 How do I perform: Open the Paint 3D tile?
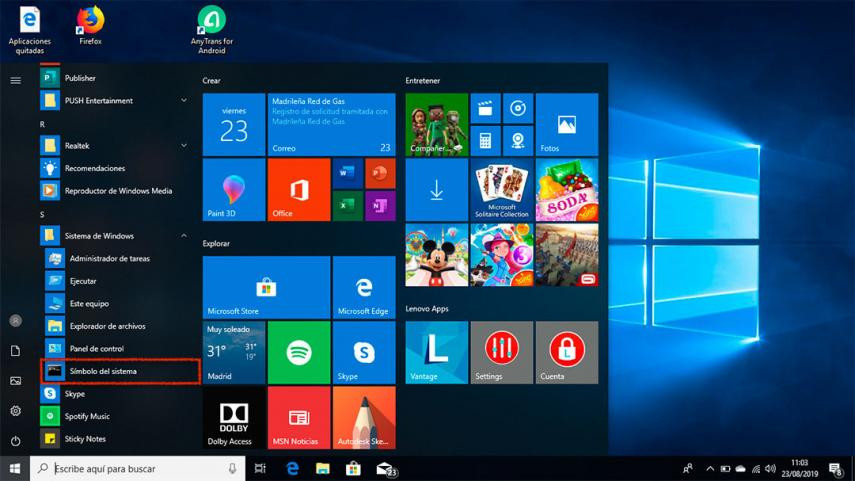[234, 190]
